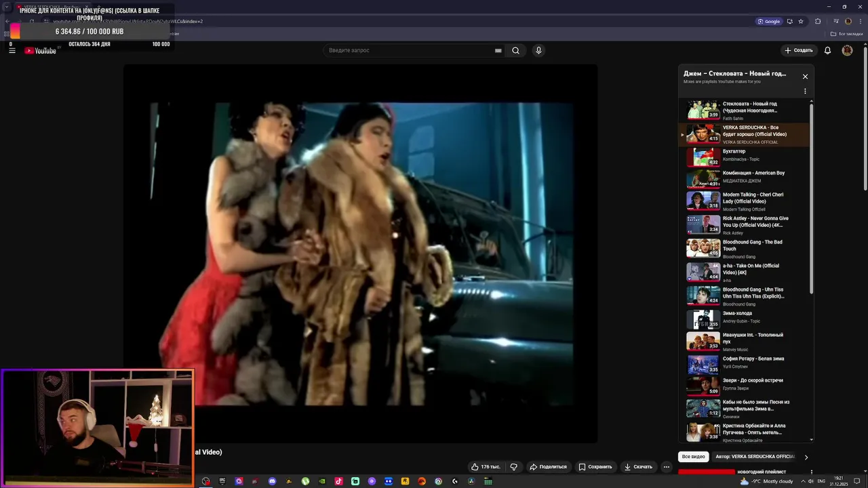
Task: Open Discord from the taskbar
Action: 272,481
